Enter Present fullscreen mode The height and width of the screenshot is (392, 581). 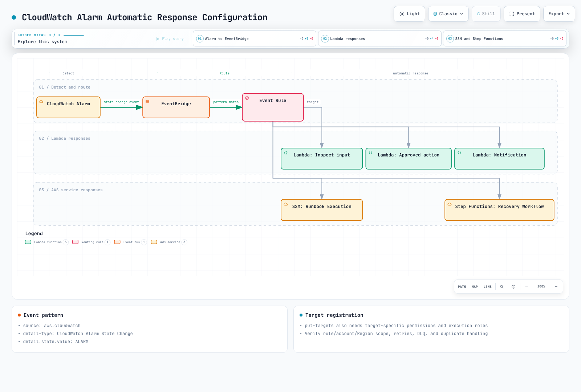pyautogui.click(x=522, y=14)
